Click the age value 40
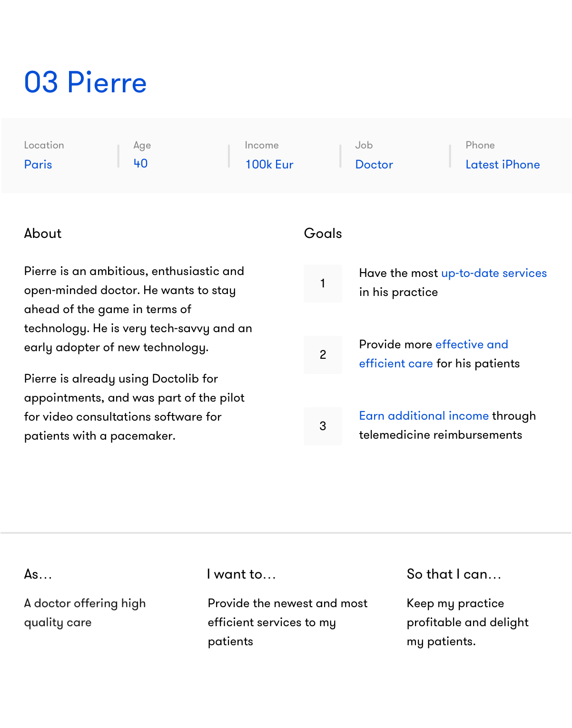This screenshot has height=728, width=572. tap(140, 164)
